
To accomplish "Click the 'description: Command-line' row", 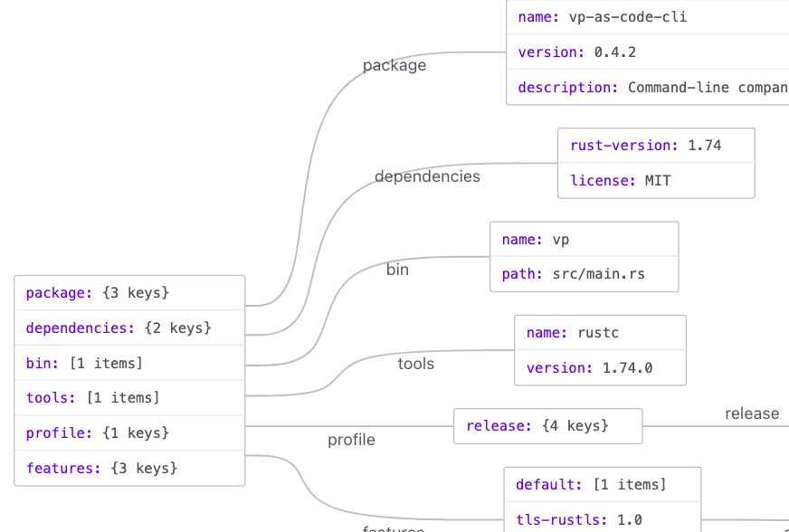I will coord(648,87).
